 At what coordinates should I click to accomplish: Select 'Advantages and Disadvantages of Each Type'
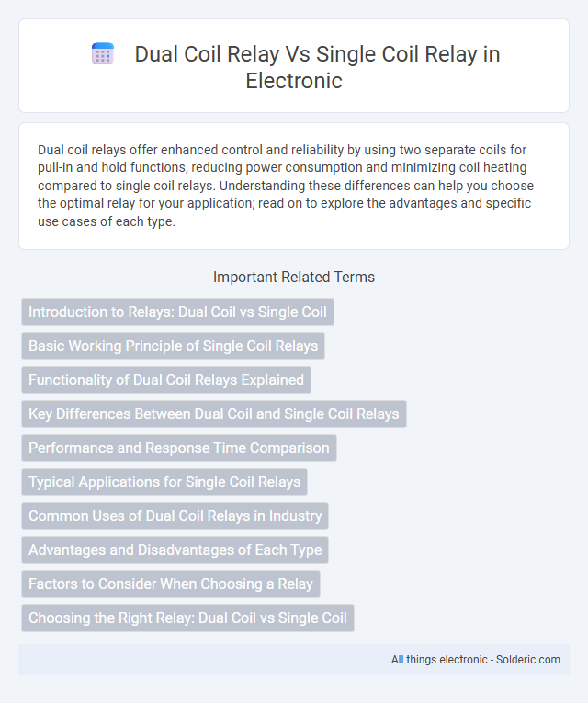coord(175,550)
